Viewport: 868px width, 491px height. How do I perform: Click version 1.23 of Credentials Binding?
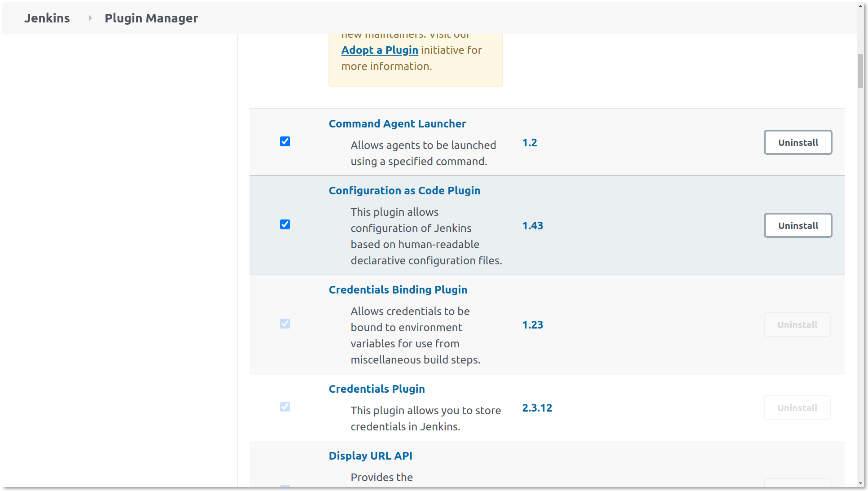[533, 325]
